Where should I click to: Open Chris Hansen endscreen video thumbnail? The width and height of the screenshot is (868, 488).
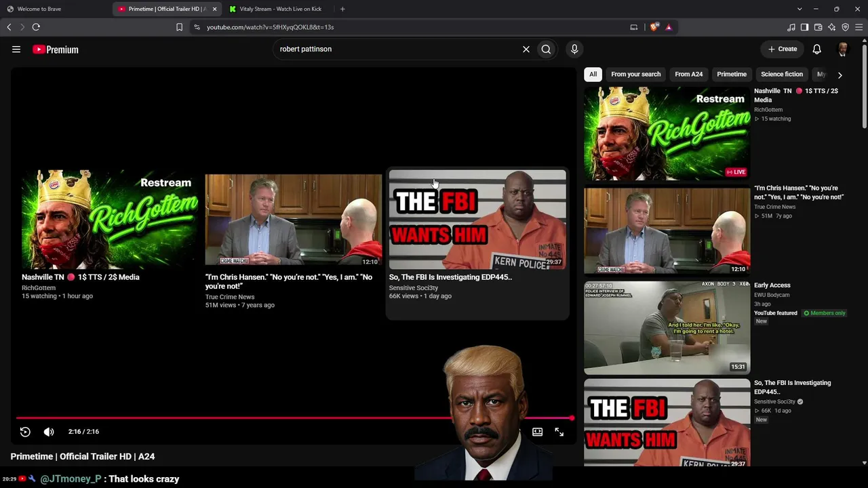(x=294, y=220)
